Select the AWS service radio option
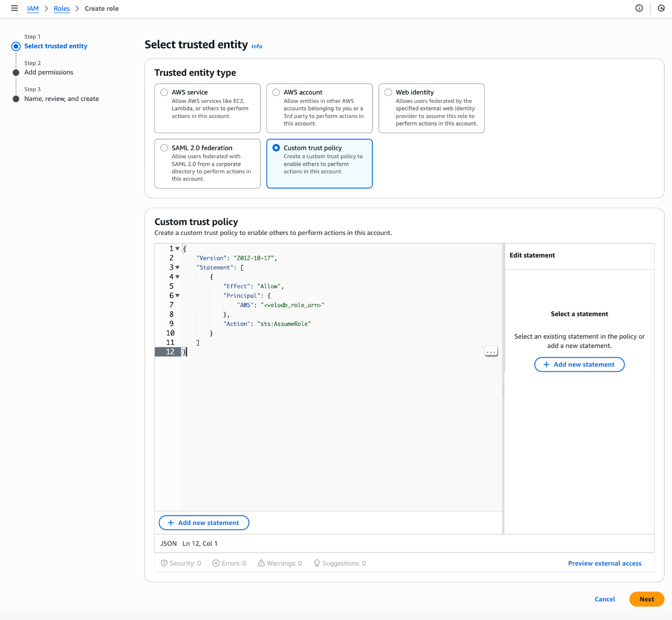 pyautogui.click(x=164, y=92)
